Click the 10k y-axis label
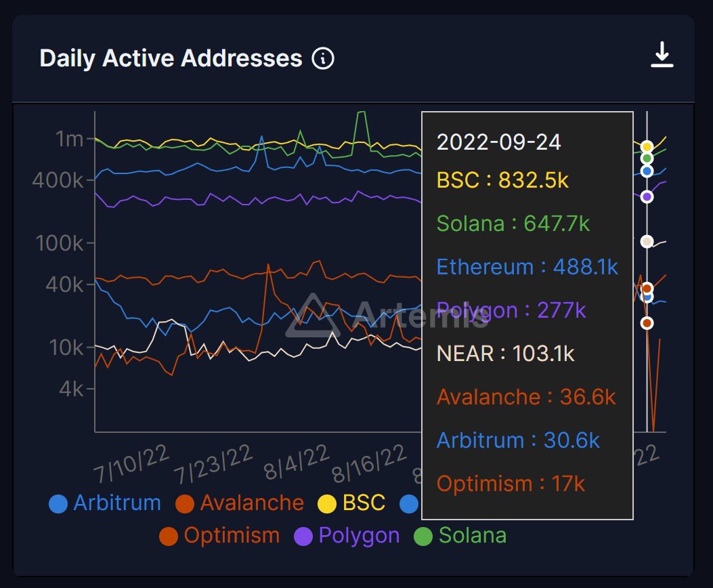The width and height of the screenshot is (713, 588). 66,348
